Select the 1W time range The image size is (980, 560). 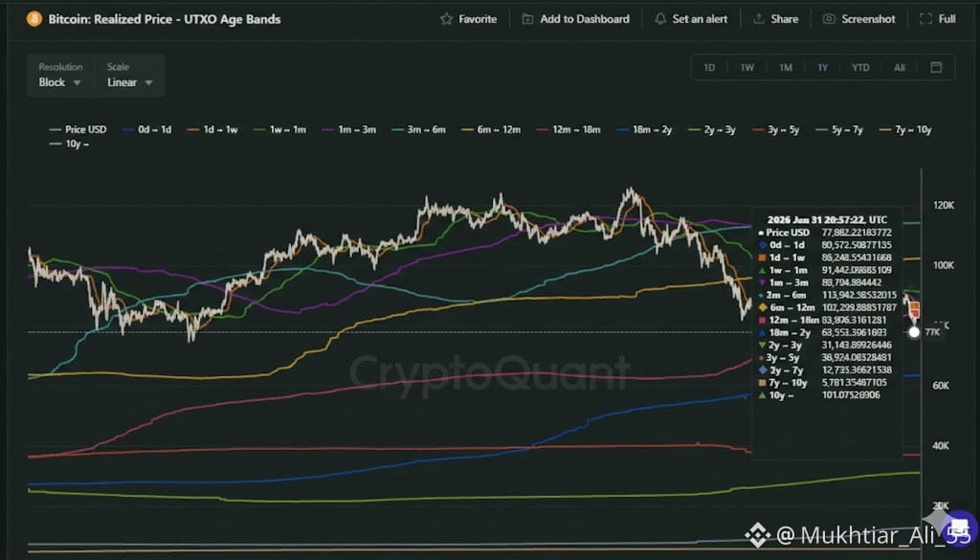[x=747, y=68]
